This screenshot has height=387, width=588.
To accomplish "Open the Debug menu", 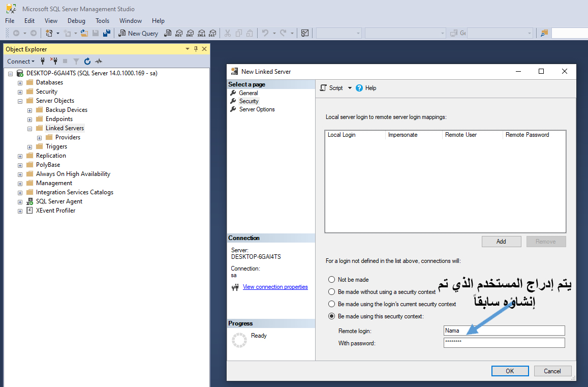I will [77, 21].
